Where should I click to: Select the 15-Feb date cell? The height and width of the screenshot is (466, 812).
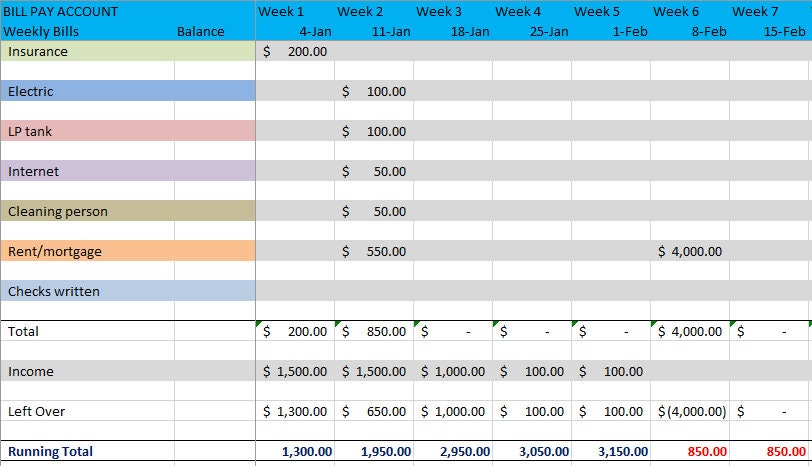pos(785,32)
